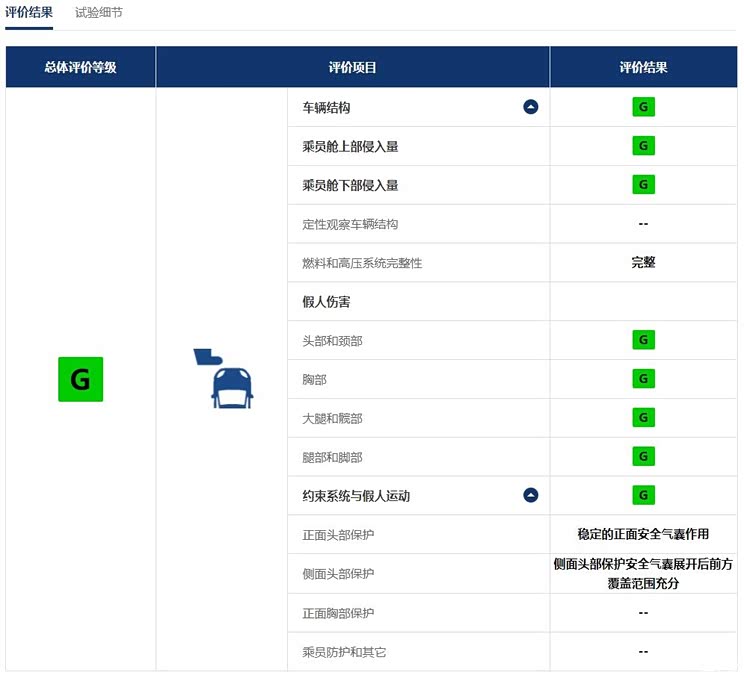
Task: Select the 乘员舱上部侵入量 row label
Action: click(x=350, y=147)
